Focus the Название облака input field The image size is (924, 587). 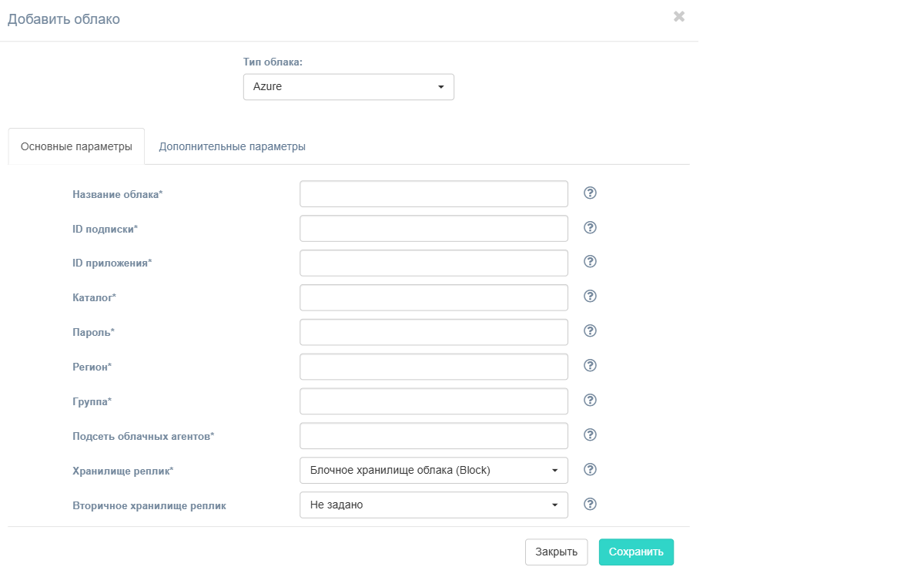pyautogui.click(x=434, y=194)
